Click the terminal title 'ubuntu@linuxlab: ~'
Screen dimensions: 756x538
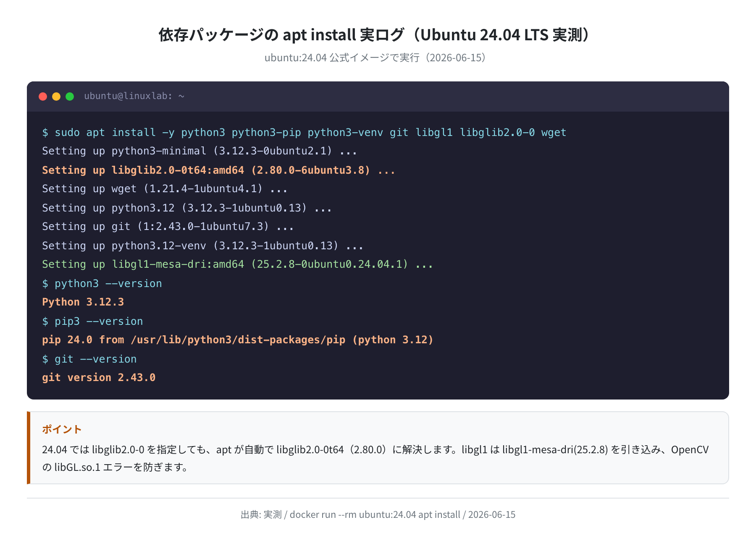(x=134, y=96)
